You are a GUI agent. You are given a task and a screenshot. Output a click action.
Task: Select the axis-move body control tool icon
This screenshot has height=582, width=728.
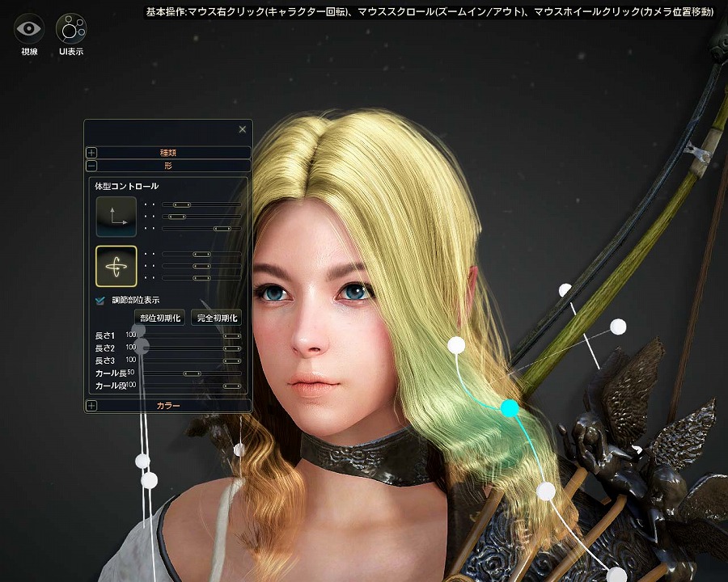pyautogui.click(x=114, y=216)
